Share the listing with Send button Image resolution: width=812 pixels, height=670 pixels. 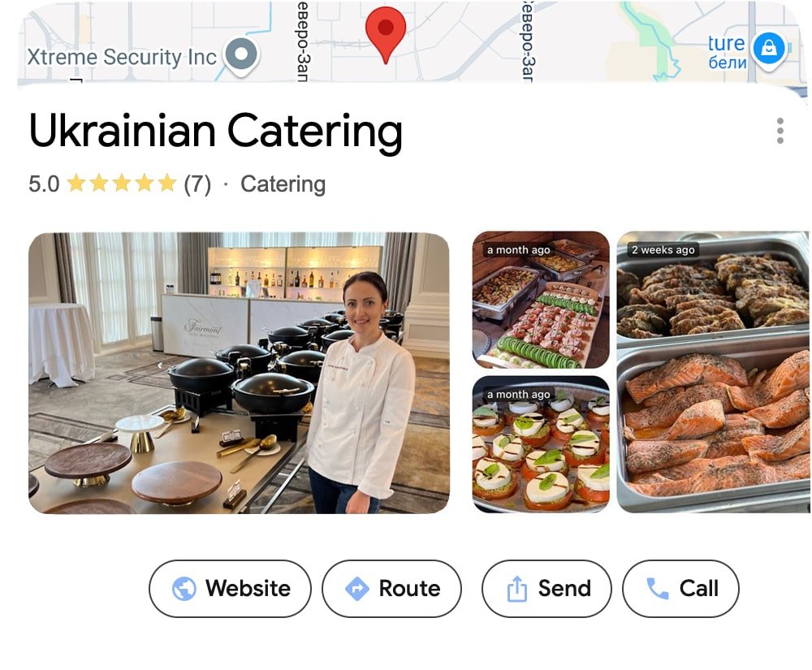click(546, 589)
